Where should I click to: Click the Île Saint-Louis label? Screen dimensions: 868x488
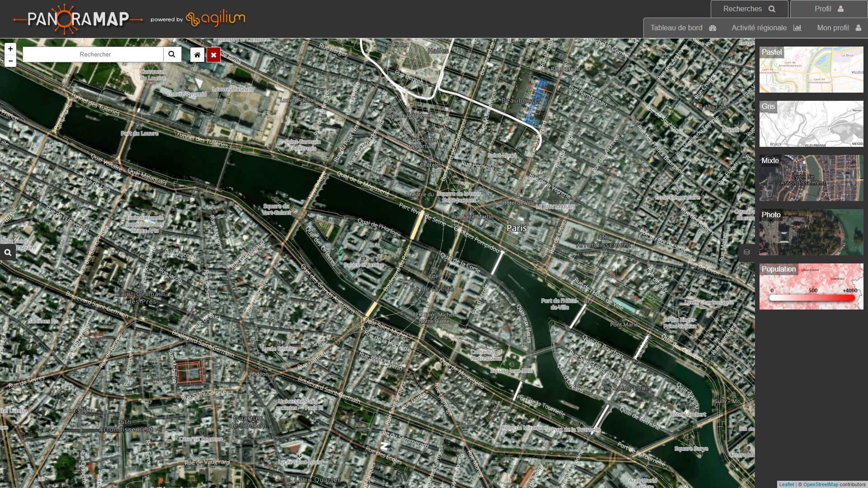(627, 388)
